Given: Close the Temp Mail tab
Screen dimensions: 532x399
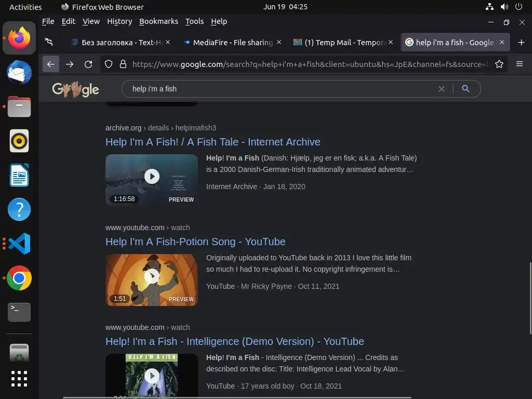Looking at the screenshot, I should (x=391, y=42).
